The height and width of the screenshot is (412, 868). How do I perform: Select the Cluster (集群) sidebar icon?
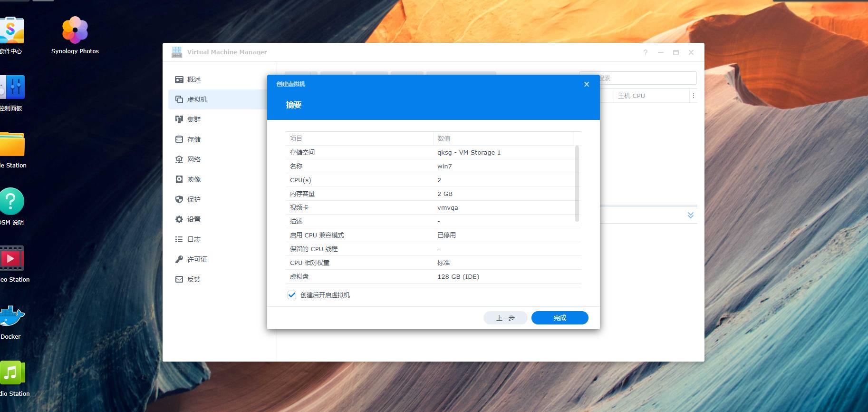coord(179,119)
